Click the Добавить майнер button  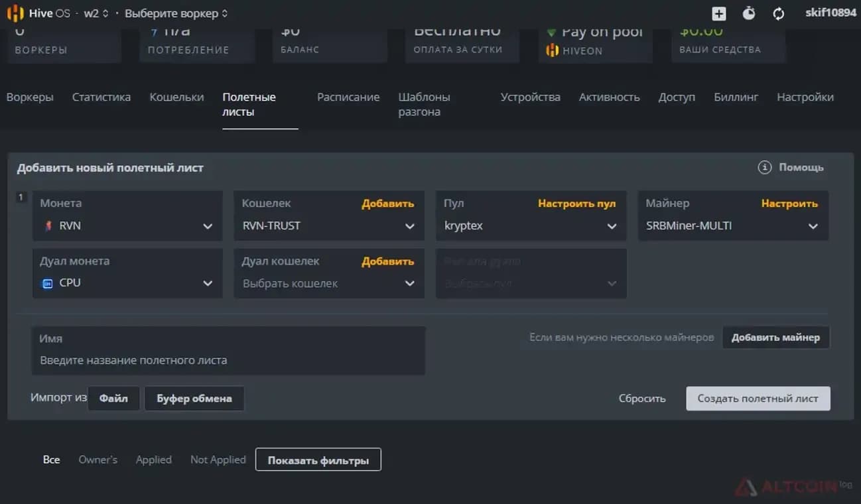[775, 338]
